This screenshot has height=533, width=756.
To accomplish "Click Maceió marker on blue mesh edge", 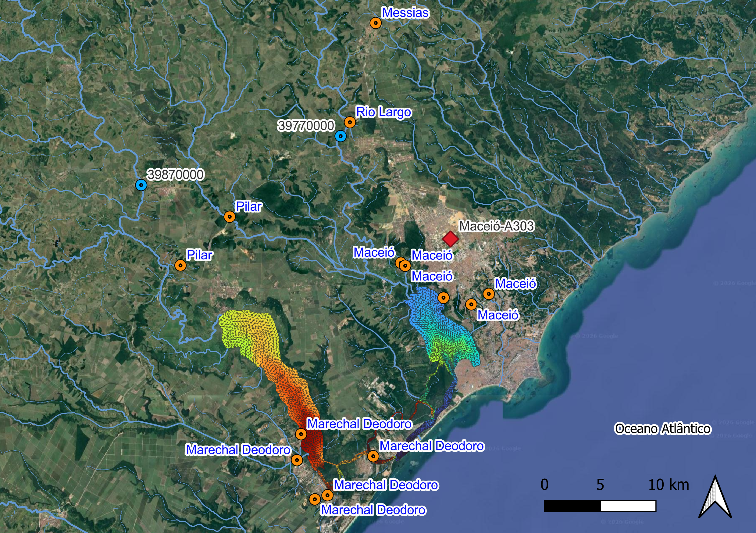I will [443, 298].
